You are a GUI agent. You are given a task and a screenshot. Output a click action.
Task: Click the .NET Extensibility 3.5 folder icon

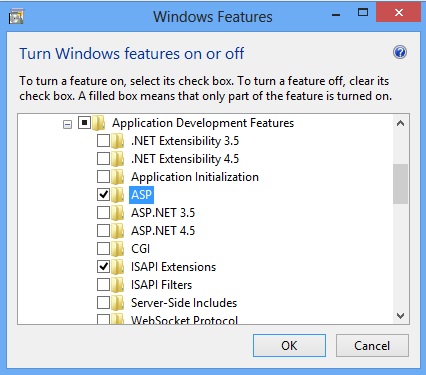coord(117,141)
